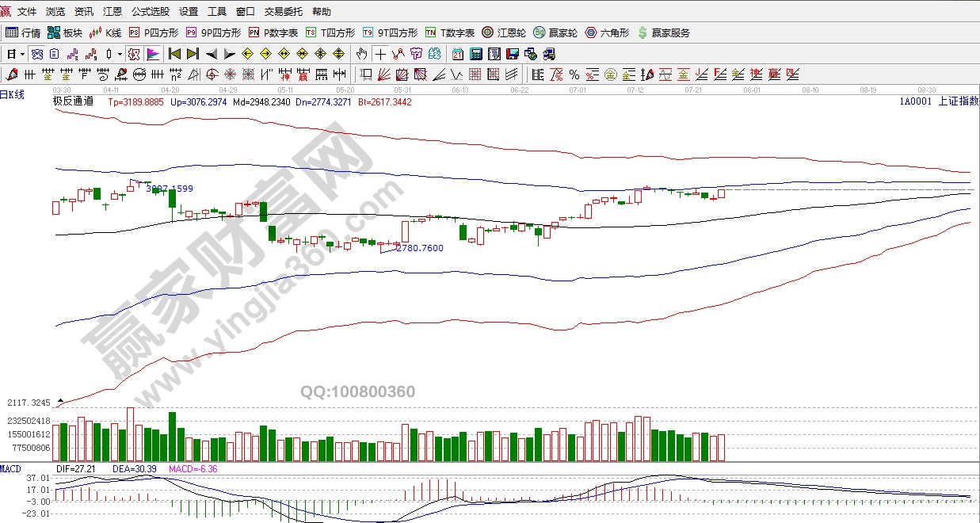Click the 极反通道 indicator label on chart

point(73,101)
